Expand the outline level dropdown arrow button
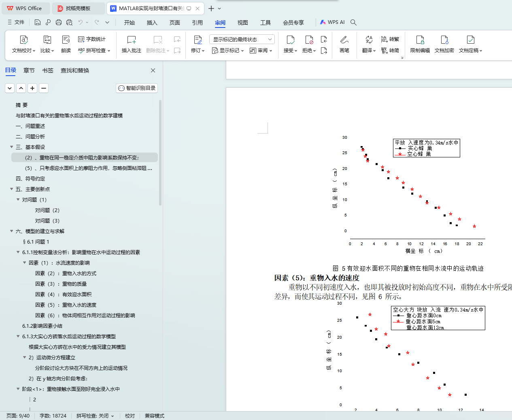The image size is (512, 420). pos(10,88)
